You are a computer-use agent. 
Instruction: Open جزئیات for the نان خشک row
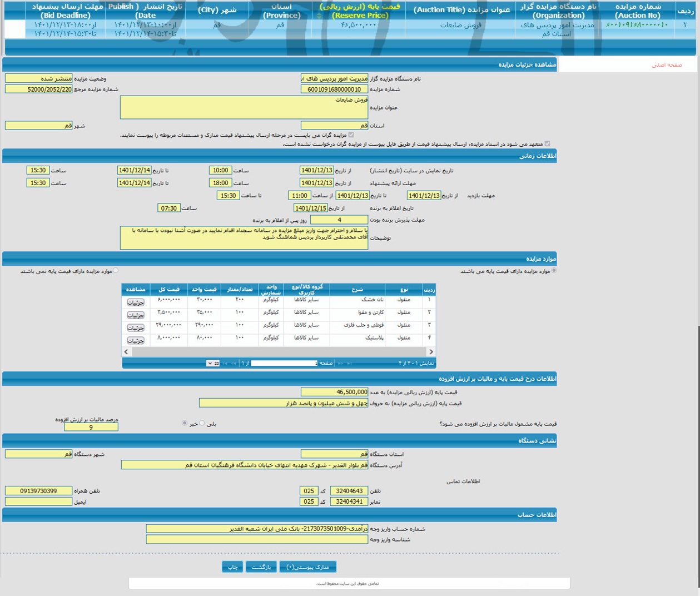pyautogui.click(x=136, y=302)
